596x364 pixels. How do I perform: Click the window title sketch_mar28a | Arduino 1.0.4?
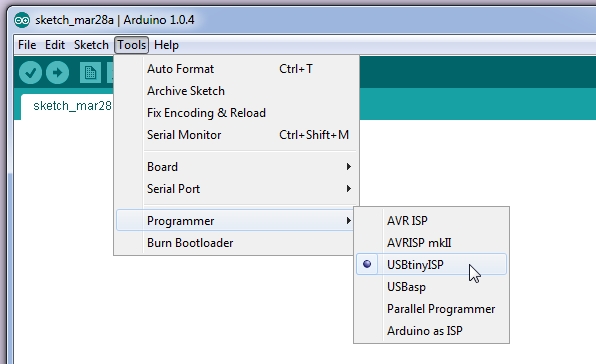click(x=115, y=20)
